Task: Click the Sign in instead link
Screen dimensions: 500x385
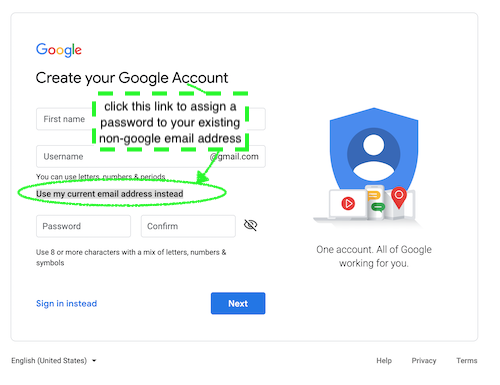Action: [66, 303]
